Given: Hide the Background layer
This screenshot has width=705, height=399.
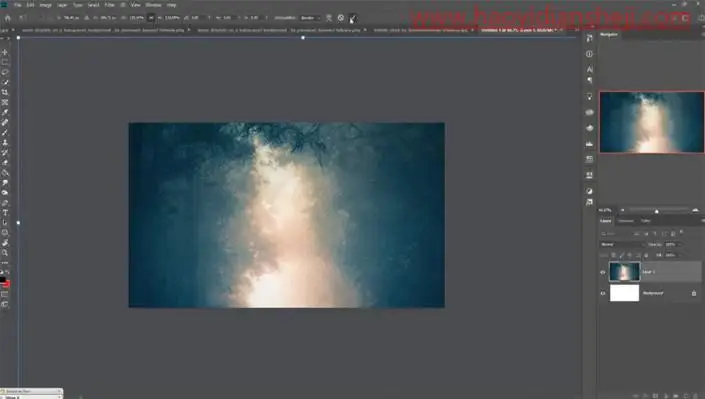Looking at the screenshot, I should coord(603,293).
